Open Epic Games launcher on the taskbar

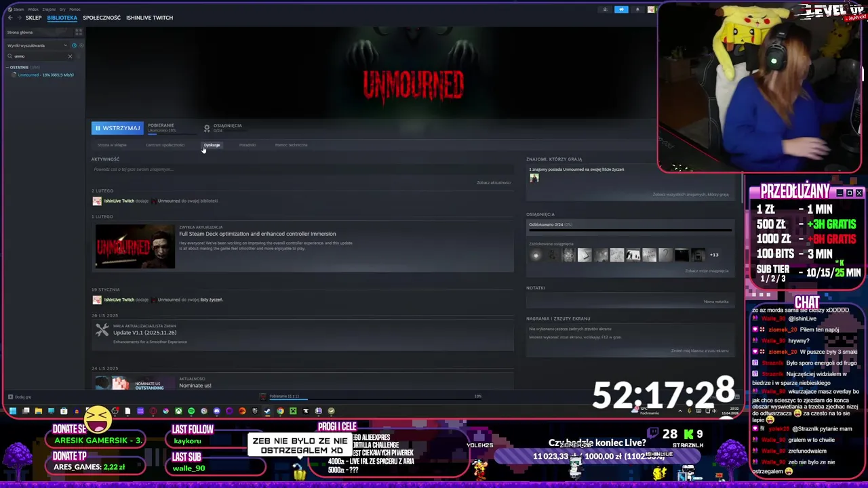[255, 411]
